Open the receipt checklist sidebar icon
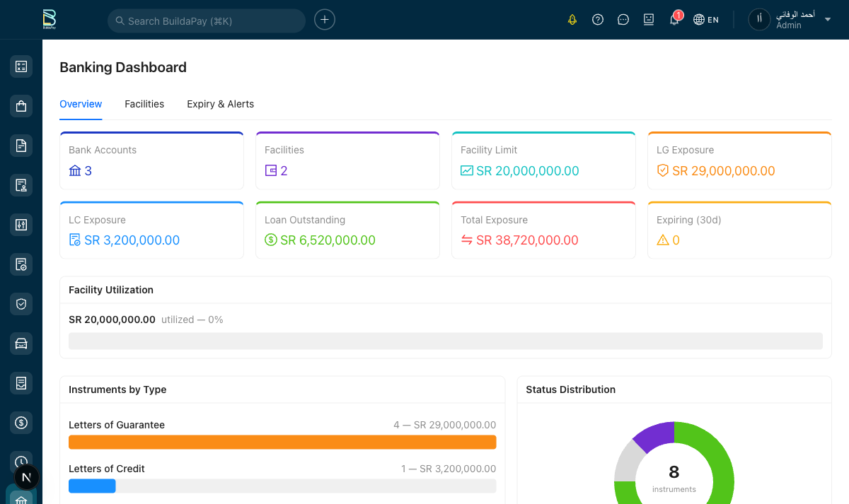Viewport: 849px width, 504px height. pyautogui.click(x=21, y=383)
